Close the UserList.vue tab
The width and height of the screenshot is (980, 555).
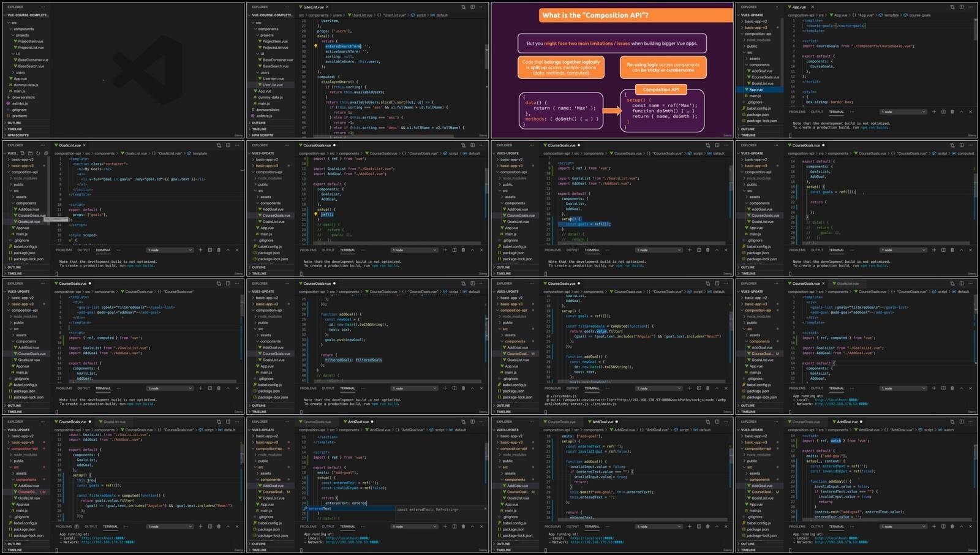[328, 7]
